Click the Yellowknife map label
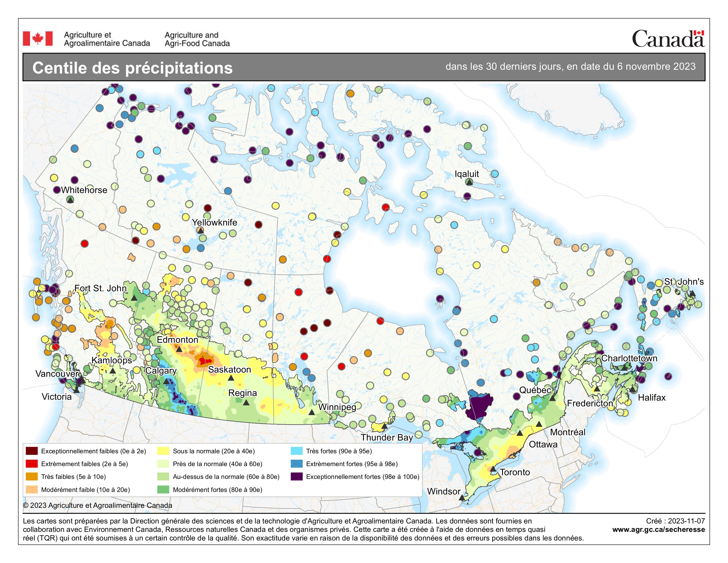Image resolution: width=728 pixels, height=563 pixels. [x=214, y=223]
